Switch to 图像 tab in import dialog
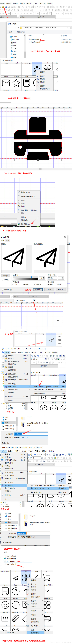The image size is (72, 644). (3, 240)
